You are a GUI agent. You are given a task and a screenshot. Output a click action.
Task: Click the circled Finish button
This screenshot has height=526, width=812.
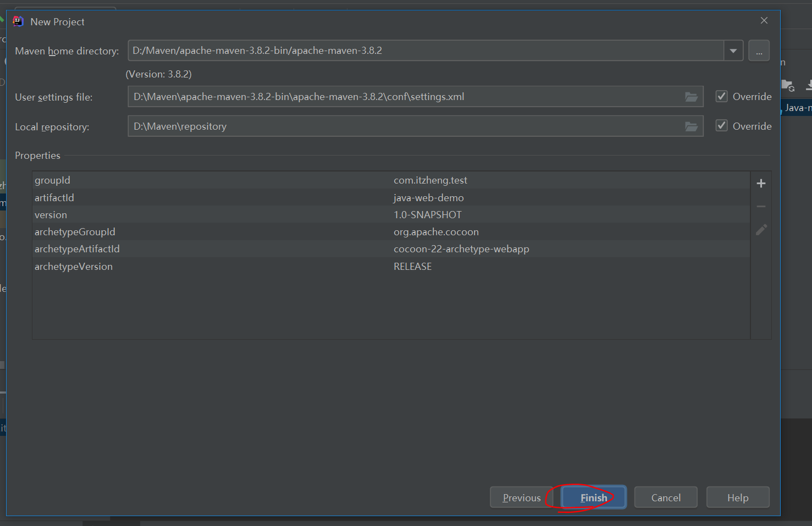pyautogui.click(x=593, y=497)
